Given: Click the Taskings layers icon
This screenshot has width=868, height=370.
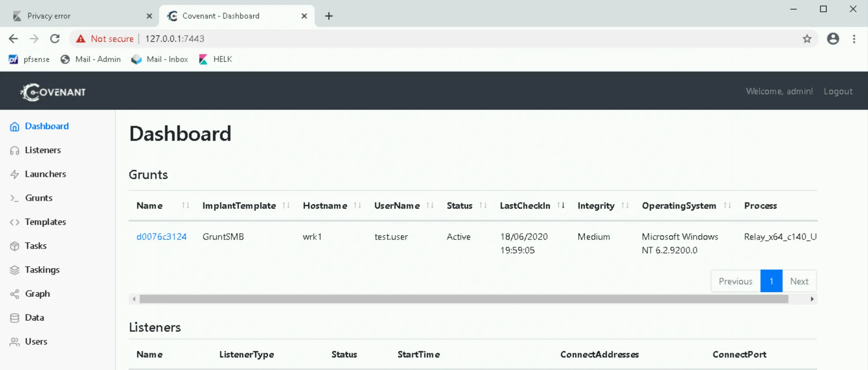Looking at the screenshot, I should click(x=14, y=270).
